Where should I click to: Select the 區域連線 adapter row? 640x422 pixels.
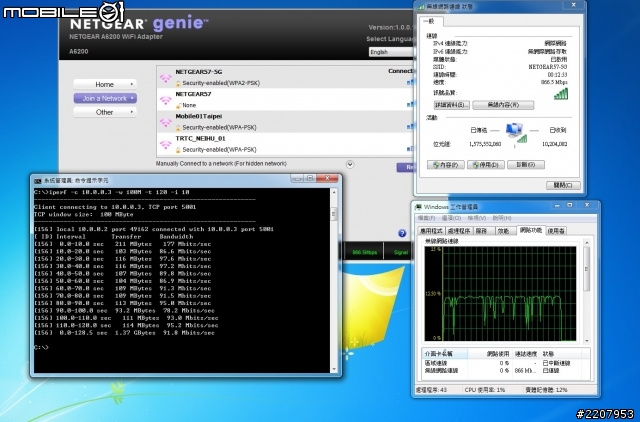[506, 363]
